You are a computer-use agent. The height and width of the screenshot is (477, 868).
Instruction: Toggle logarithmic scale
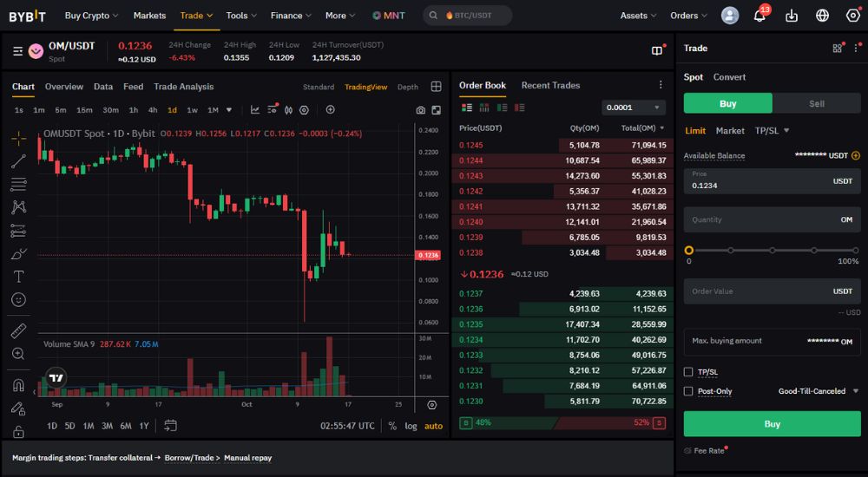(x=411, y=426)
